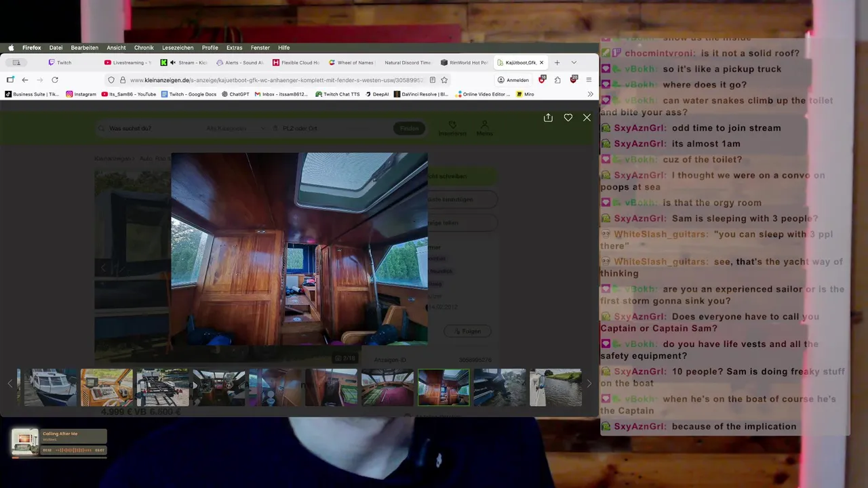The image size is (868, 488).
Task: Switch to the Natural Discord Time tab
Action: pyautogui.click(x=408, y=62)
